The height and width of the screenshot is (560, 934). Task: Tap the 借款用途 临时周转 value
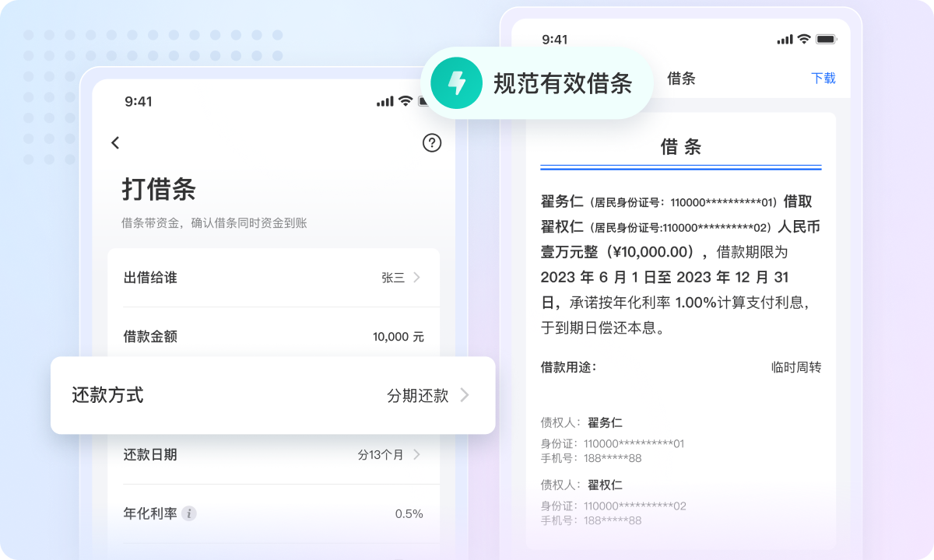tap(795, 367)
